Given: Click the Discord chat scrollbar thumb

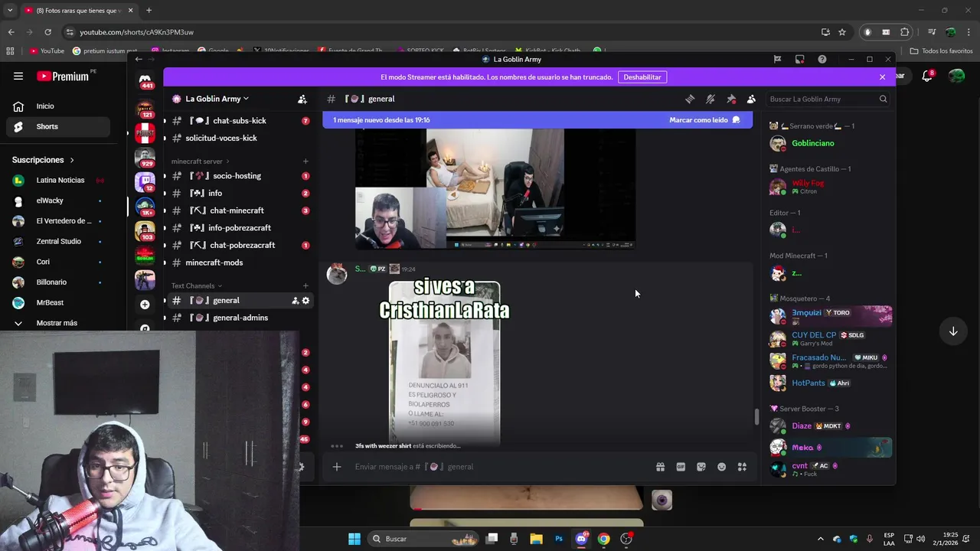Looking at the screenshot, I should [x=757, y=416].
